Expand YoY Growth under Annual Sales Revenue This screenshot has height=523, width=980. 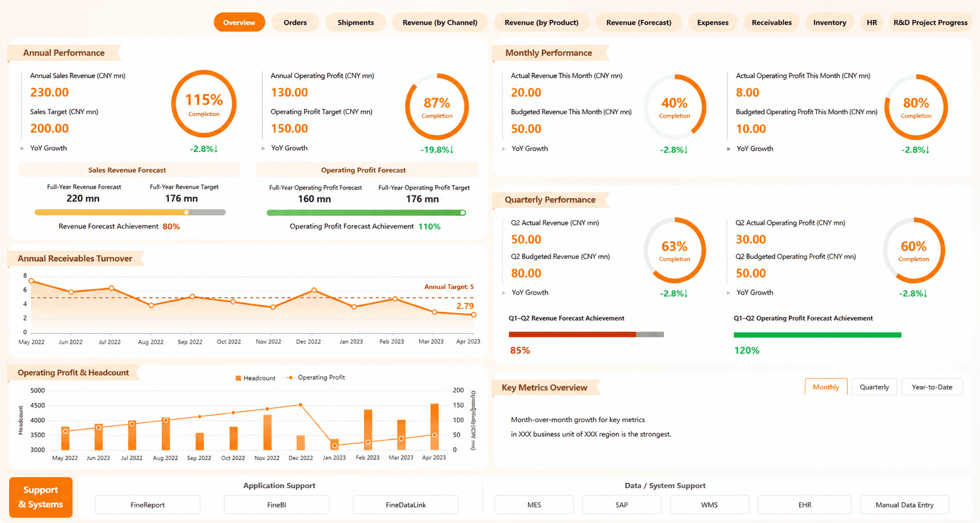pyautogui.click(x=22, y=148)
